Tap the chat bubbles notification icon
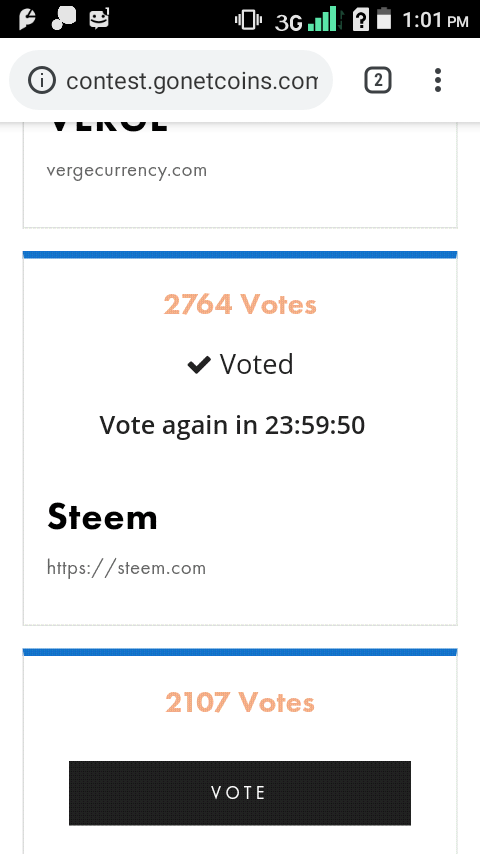 click(64, 18)
